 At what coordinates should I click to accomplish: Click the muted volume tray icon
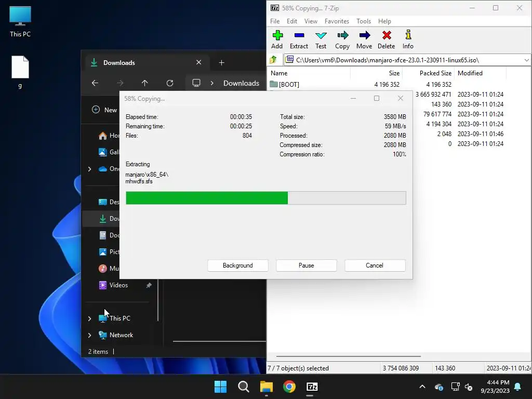tap(469, 387)
